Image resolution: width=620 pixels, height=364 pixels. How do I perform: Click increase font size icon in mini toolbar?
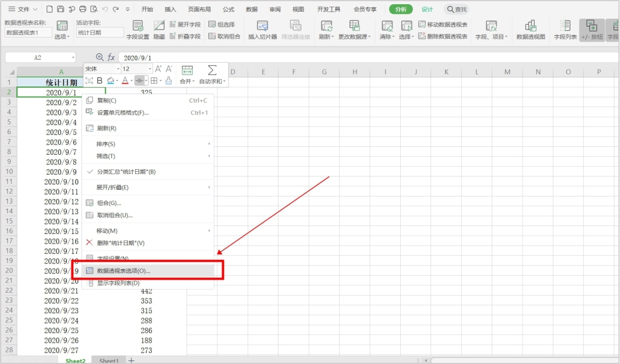(158, 69)
